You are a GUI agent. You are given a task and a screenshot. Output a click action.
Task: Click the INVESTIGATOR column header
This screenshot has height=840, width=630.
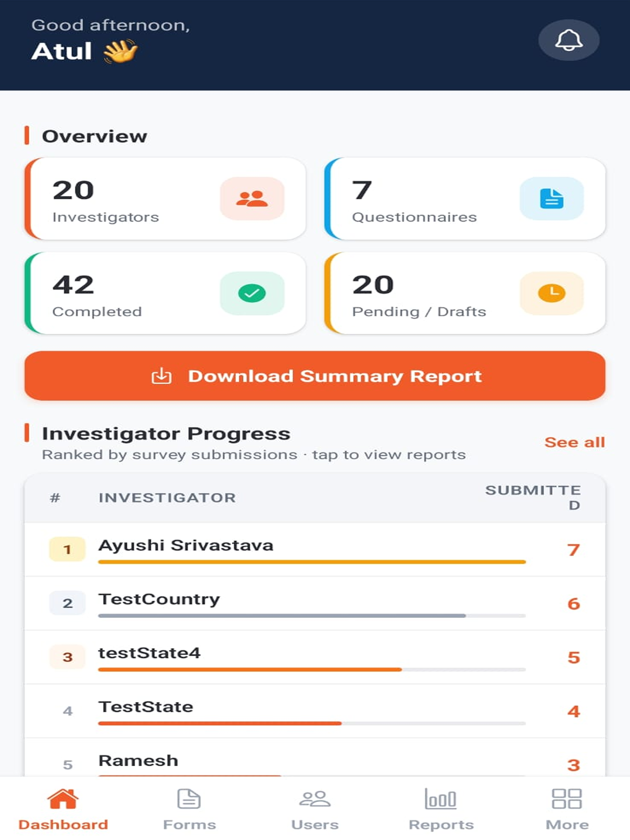coord(167,498)
